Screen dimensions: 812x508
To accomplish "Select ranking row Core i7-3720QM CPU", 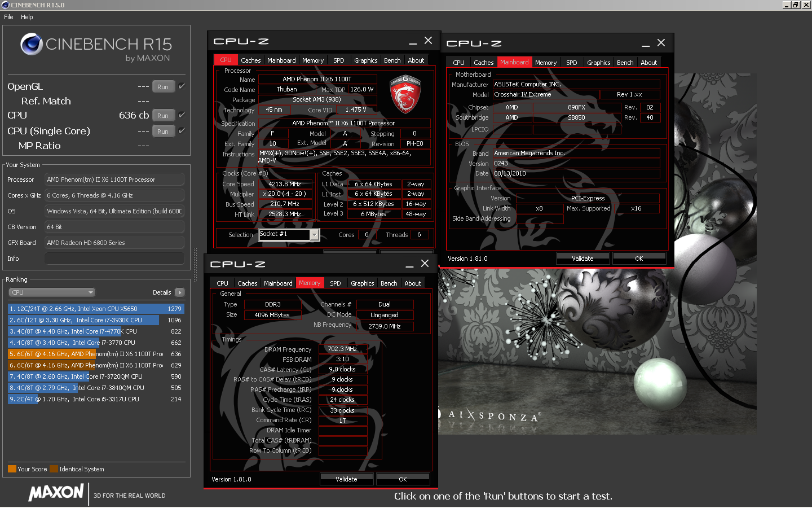I will click(96, 376).
